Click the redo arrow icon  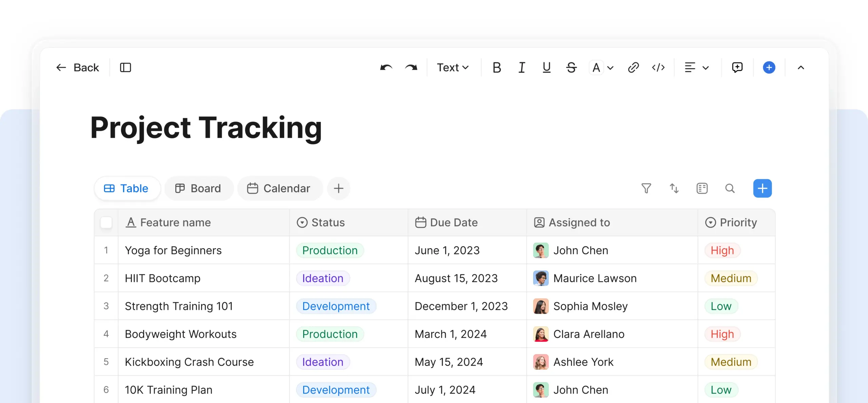point(411,67)
